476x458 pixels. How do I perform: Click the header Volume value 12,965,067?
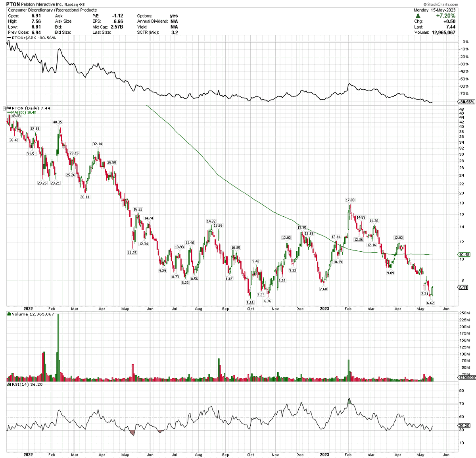[x=443, y=33]
